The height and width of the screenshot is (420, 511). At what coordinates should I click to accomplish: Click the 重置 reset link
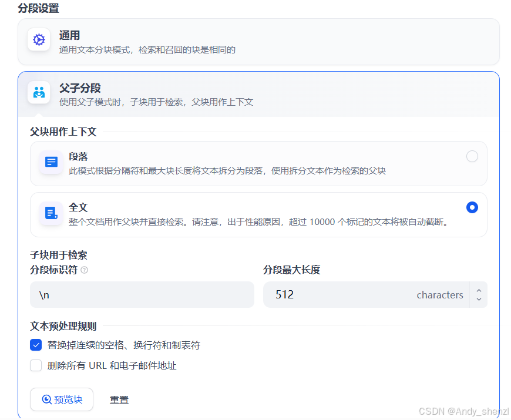pyautogui.click(x=119, y=399)
